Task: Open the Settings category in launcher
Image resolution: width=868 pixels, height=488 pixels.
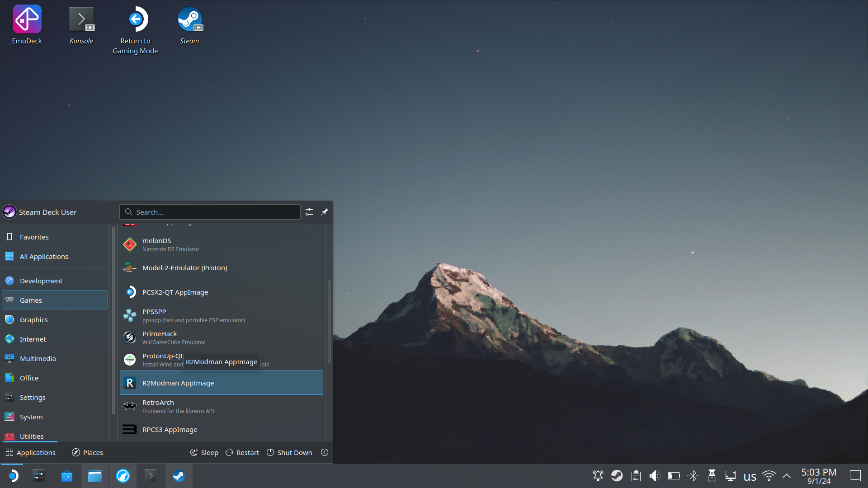Action: click(x=55, y=397)
